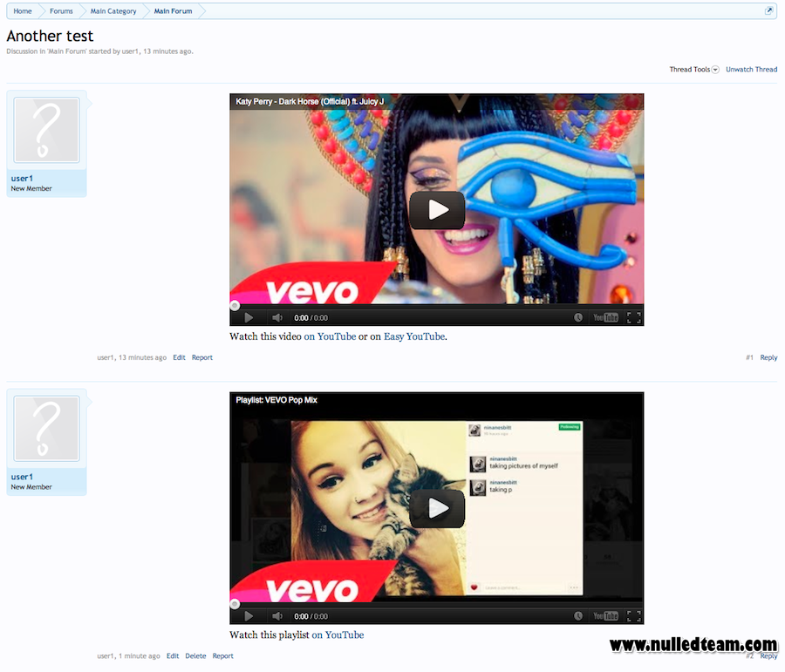Click YouTube logo in Dark Horse player
Viewport: 785px width, 672px height.
[606, 318]
